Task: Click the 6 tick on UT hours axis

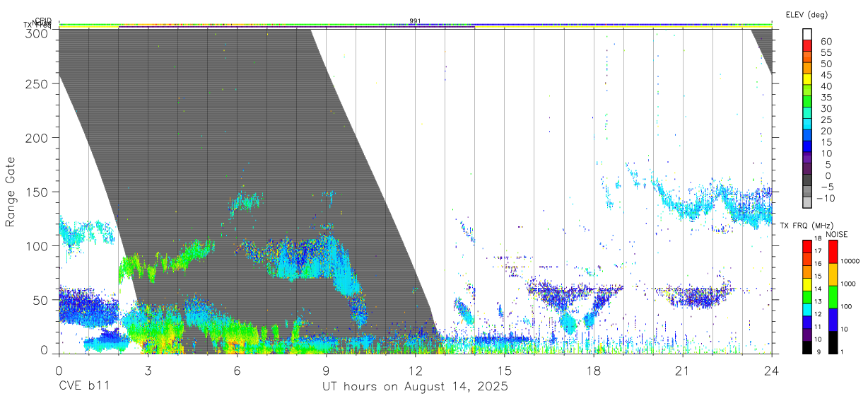Action: (237, 371)
